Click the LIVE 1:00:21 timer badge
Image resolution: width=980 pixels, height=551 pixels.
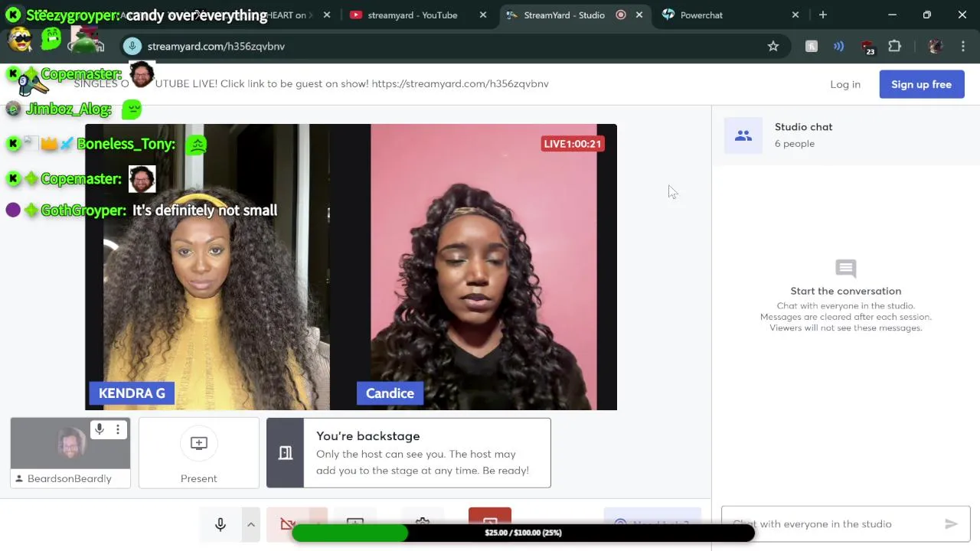(x=573, y=144)
